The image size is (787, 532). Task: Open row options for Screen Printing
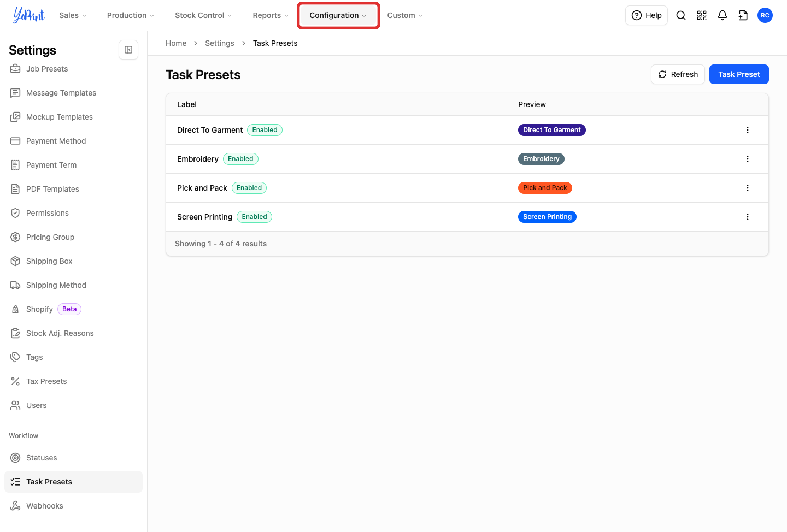tap(748, 217)
